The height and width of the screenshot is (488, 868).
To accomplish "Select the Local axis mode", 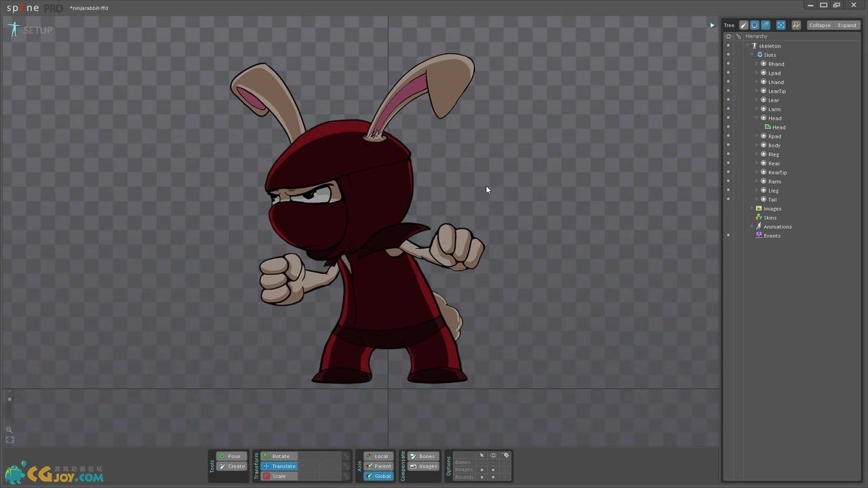I will [378, 456].
